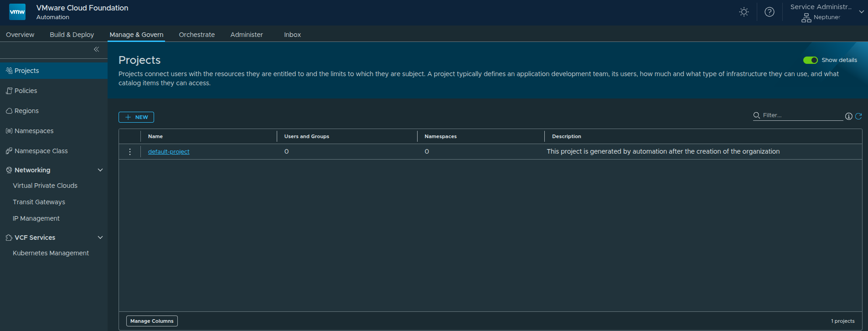Click the VCF Services puzzle icon

[x=9, y=238]
